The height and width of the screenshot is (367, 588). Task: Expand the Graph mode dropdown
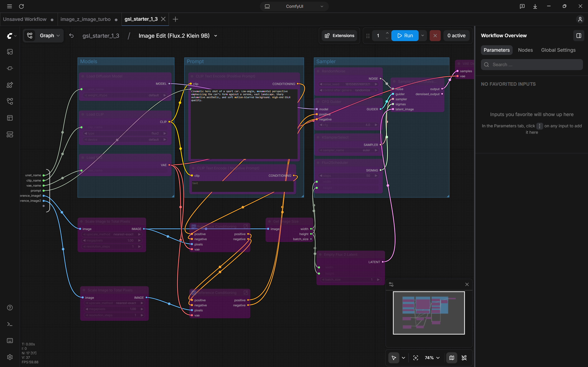43,36
